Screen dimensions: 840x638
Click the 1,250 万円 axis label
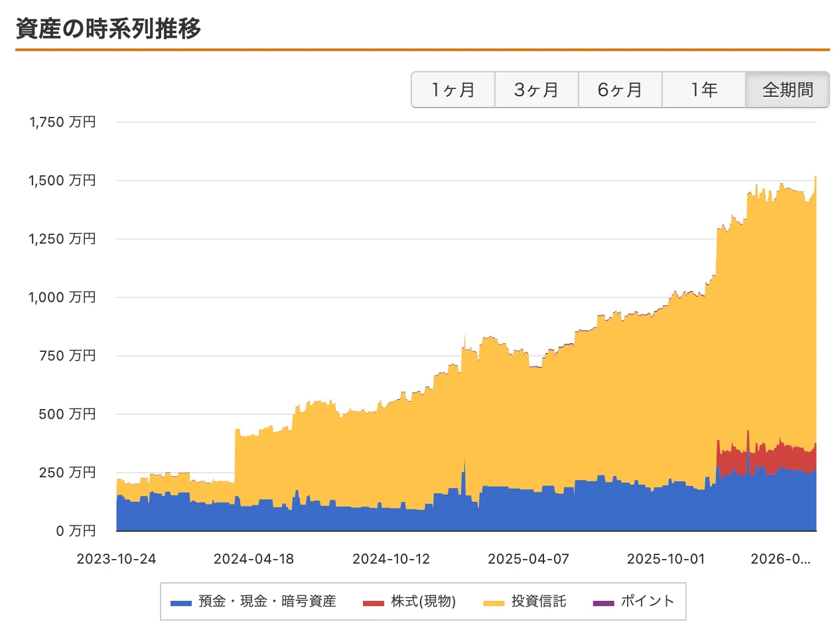[x=62, y=239]
